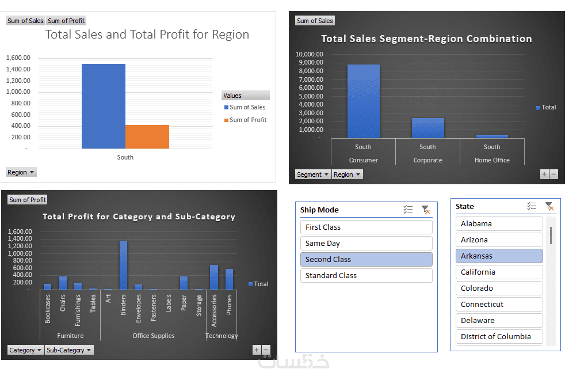Clear filter on Ship Mode slicer
Image resolution: width=588 pixels, height=376 pixels.
pyautogui.click(x=426, y=210)
